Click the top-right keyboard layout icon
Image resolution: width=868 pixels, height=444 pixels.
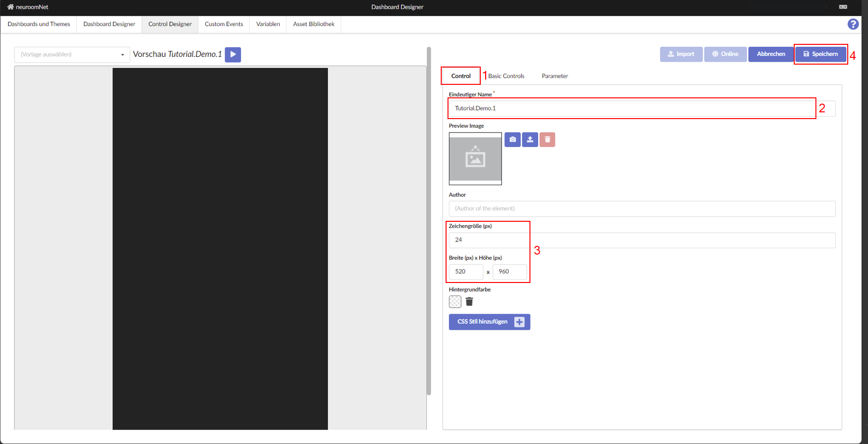tap(843, 7)
